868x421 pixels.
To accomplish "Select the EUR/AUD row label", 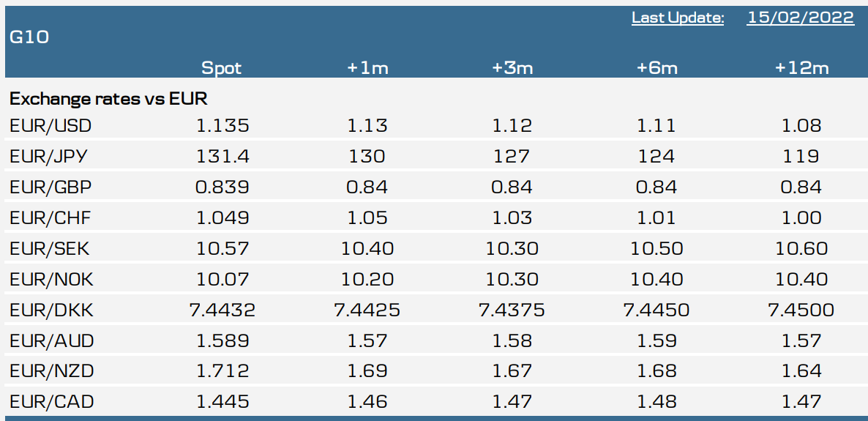I will pyautogui.click(x=51, y=340).
